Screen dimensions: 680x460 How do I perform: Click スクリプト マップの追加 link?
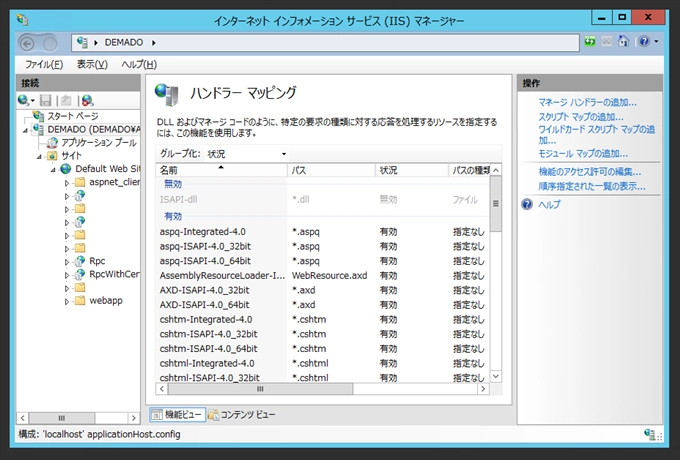[x=581, y=117]
